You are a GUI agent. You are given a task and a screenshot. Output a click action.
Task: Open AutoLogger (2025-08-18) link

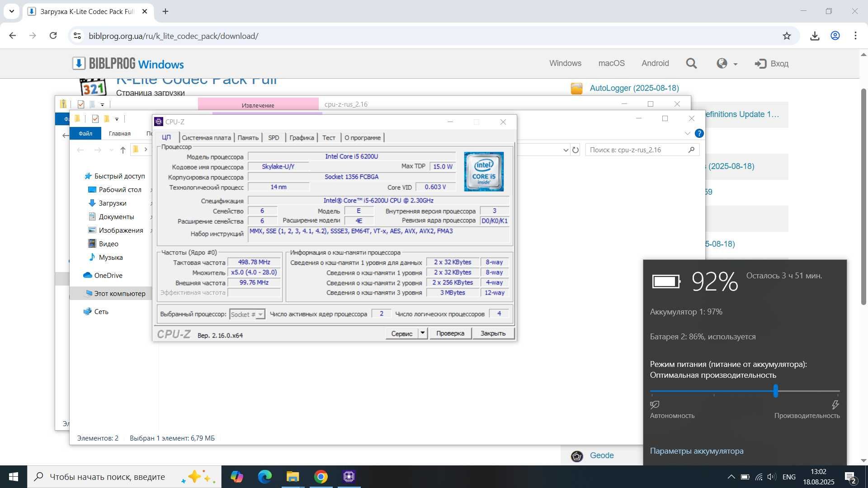point(634,88)
